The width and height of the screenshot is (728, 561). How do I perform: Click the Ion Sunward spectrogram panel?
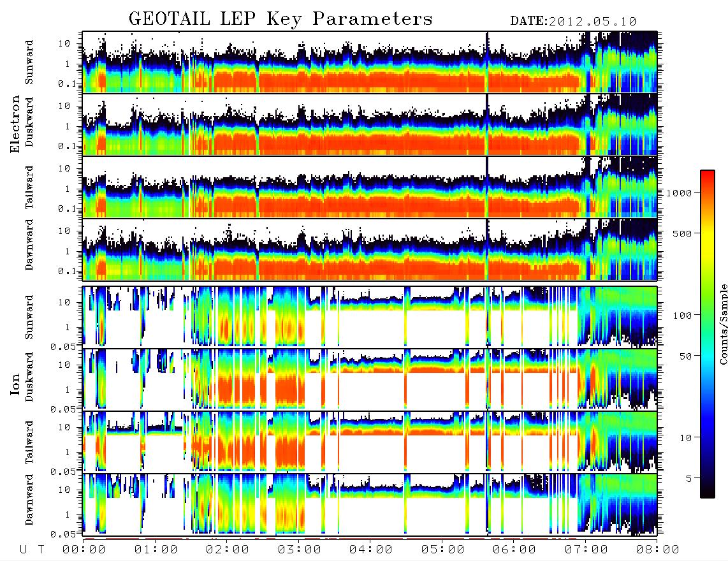[370, 317]
